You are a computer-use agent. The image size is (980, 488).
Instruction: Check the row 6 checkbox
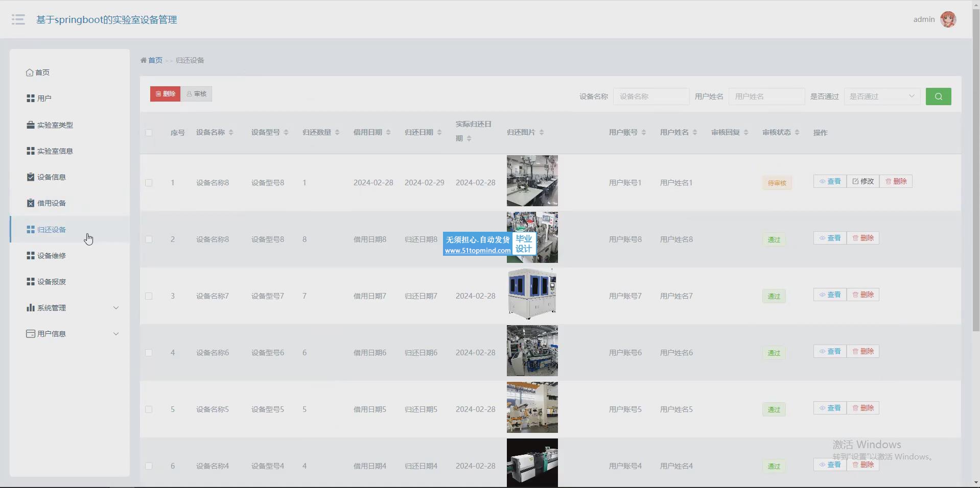(149, 466)
